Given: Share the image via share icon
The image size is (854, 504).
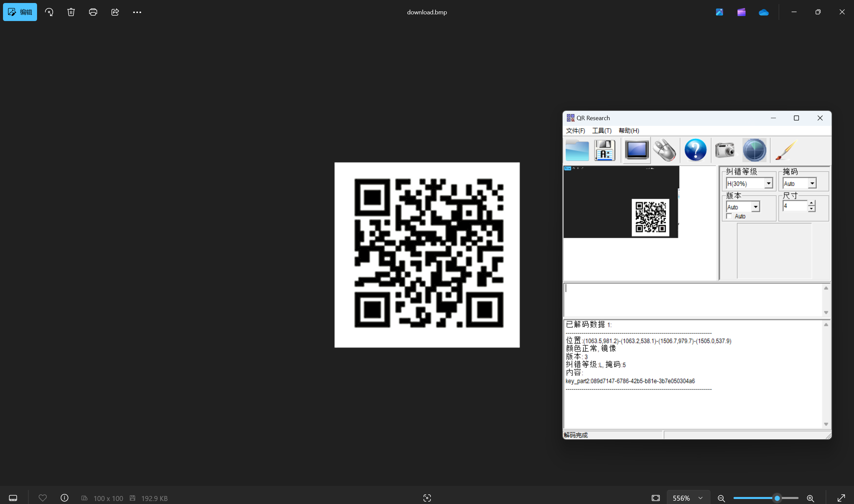Looking at the screenshot, I should (115, 12).
